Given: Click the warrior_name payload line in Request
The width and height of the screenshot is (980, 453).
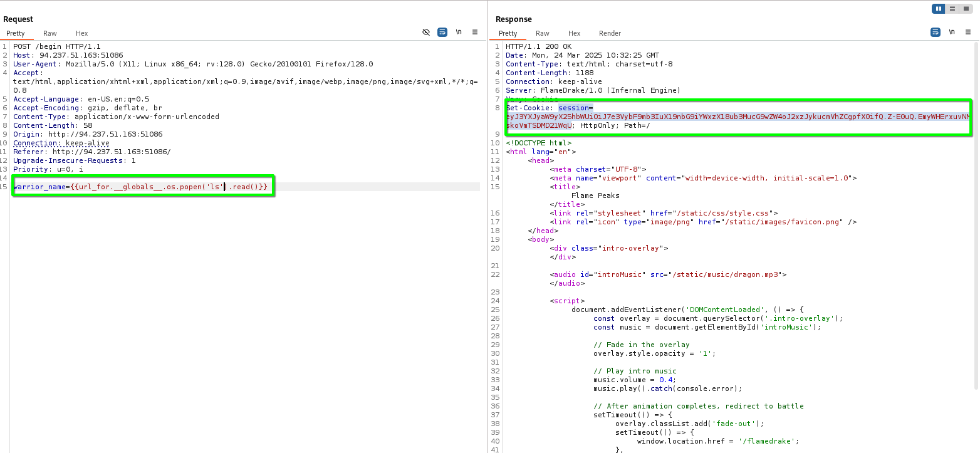Looking at the screenshot, I should point(140,187).
